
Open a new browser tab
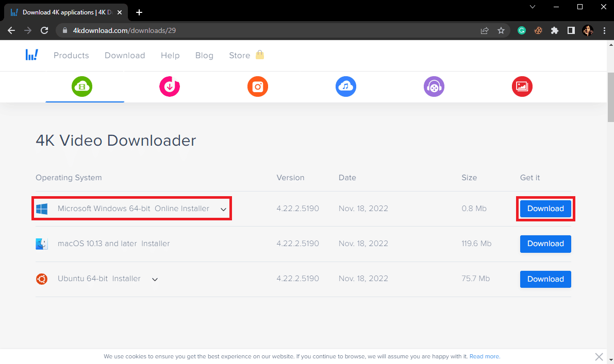pos(139,12)
